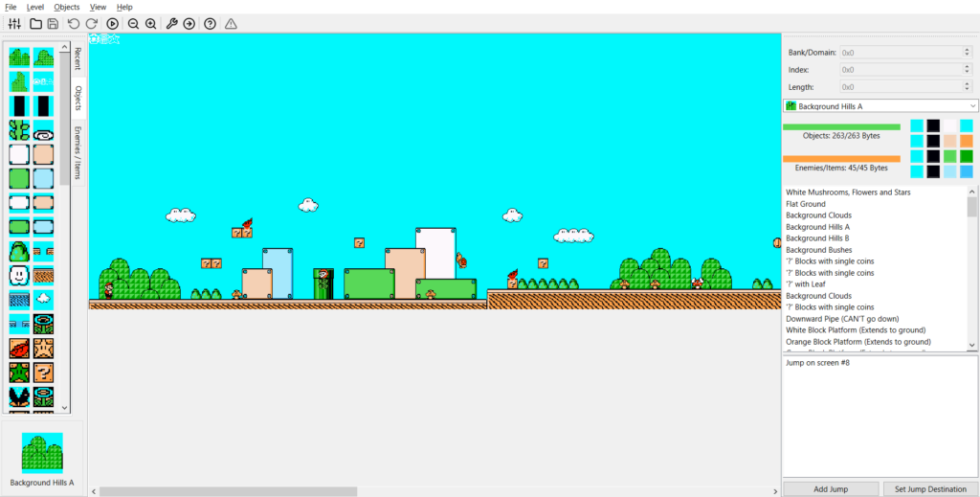Zoom in using the magnifier plus icon
This screenshot has height=497, width=980.
click(150, 23)
